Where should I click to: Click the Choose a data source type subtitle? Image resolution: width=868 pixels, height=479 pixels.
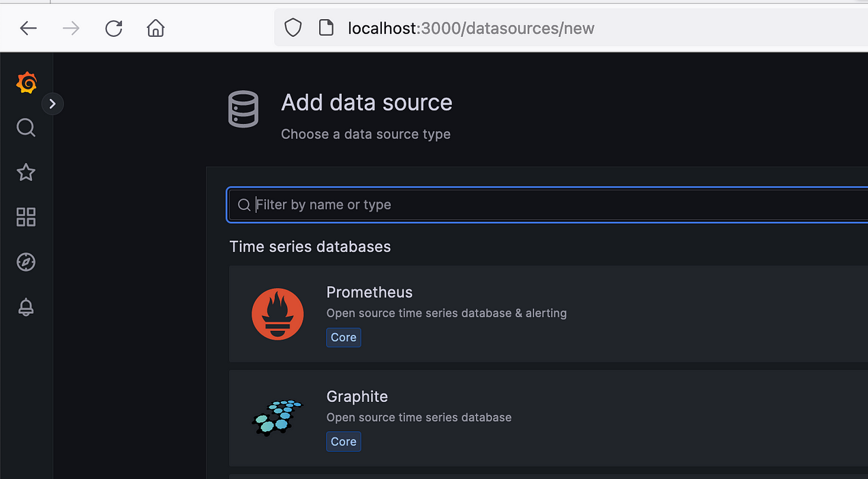(365, 134)
